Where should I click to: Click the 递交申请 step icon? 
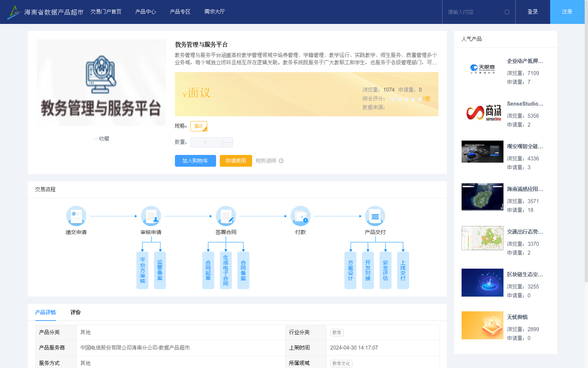76,216
